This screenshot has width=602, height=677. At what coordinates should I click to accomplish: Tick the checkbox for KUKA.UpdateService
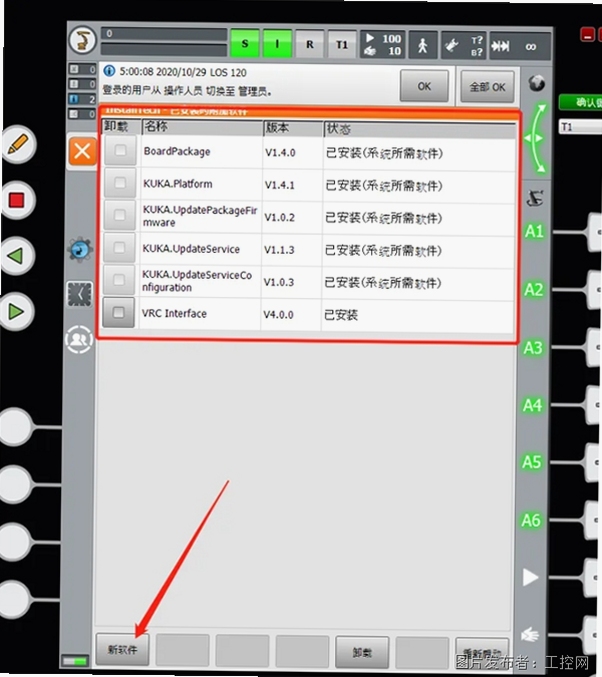click(x=119, y=247)
